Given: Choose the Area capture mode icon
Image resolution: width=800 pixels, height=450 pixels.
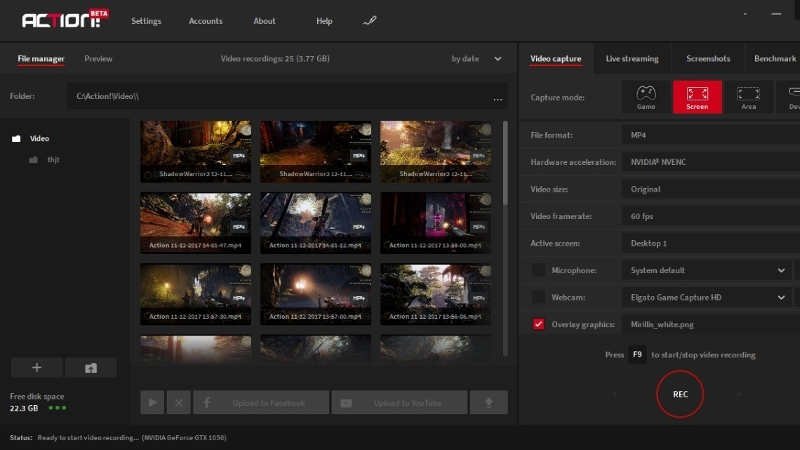Looking at the screenshot, I should [747, 97].
